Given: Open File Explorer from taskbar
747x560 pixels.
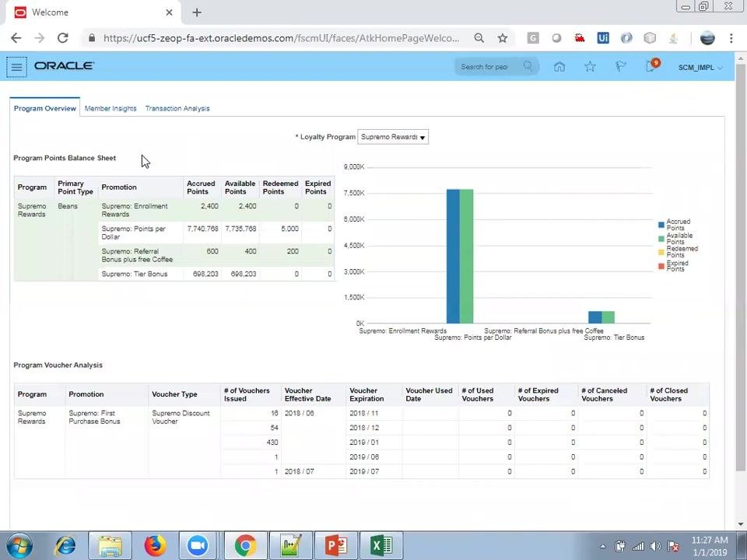Looking at the screenshot, I should pyautogui.click(x=110, y=546).
